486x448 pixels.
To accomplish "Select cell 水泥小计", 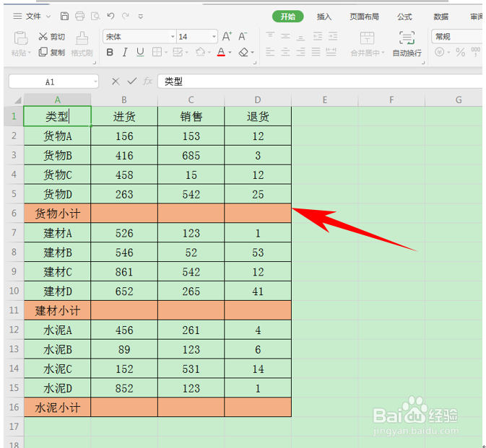I will (57, 407).
